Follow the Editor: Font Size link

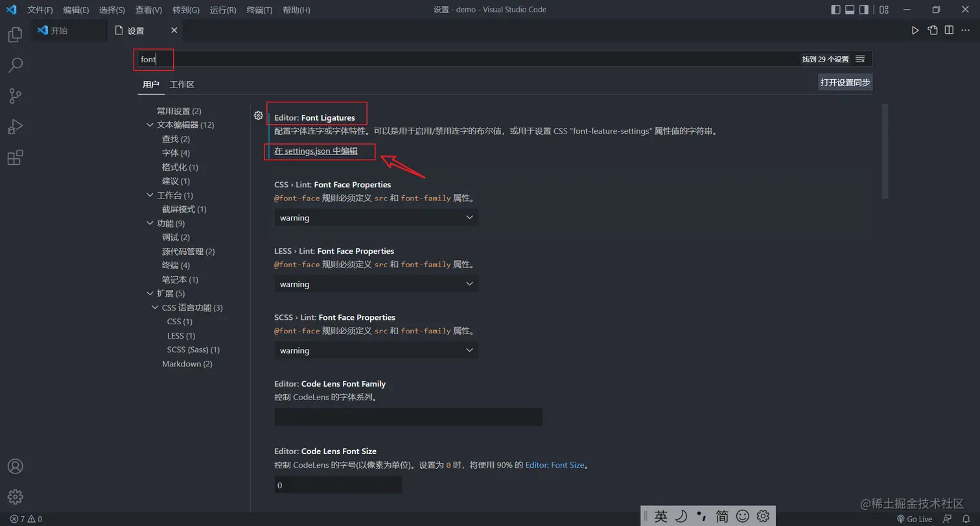click(x=555, y=465)
